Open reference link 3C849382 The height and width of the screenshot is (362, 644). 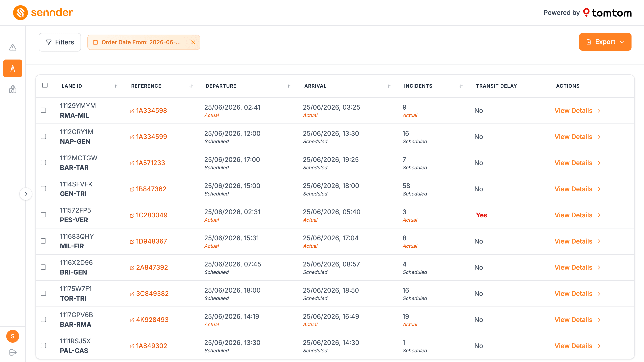click(x=152, y=294)
